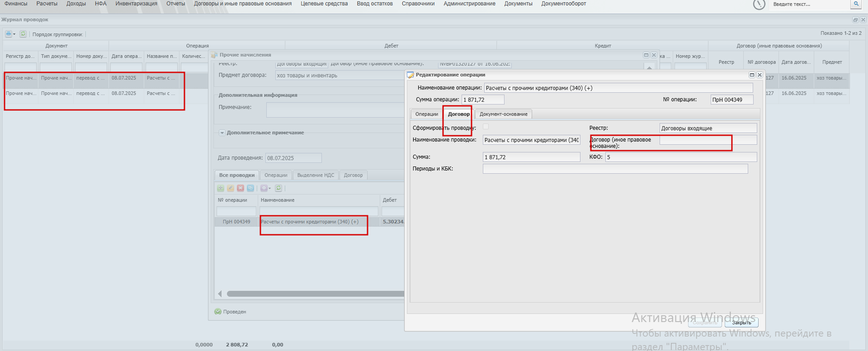The image size is (868, 351).
Task: Click the filter box under Регистр до... column
Action: coord(20,67)
